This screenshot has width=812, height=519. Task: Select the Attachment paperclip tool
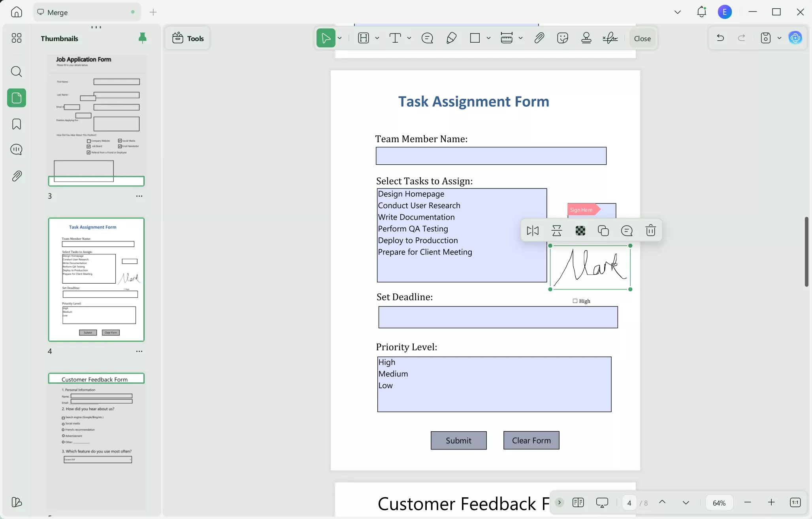(539, 38)
